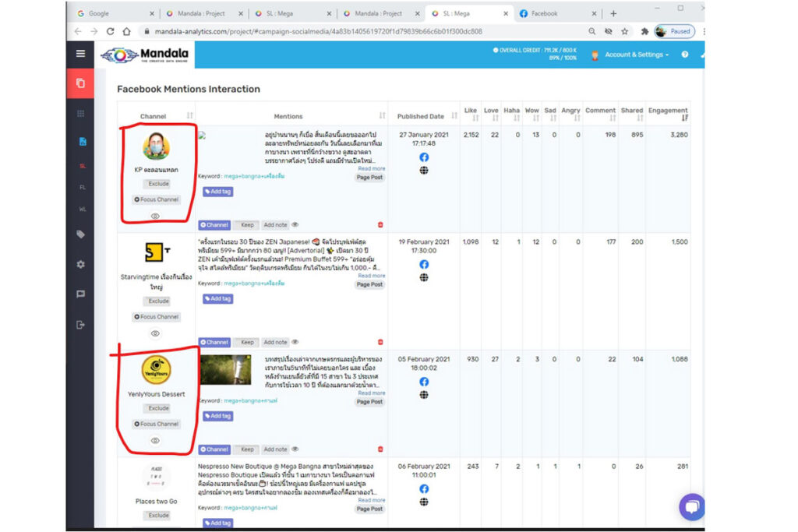Screen dimensions: 798x532
Task: Open the tag icon in the sidebar
Action: pos(80,234)
